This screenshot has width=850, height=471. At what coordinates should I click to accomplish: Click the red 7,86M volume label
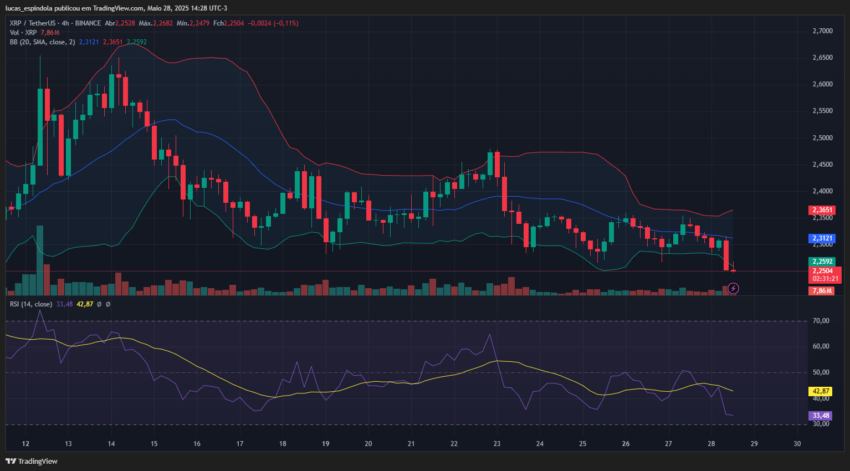(822, 291)
